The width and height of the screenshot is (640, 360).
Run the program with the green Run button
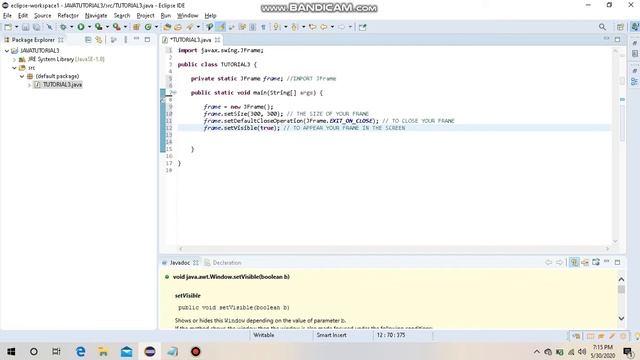[81, 27]
